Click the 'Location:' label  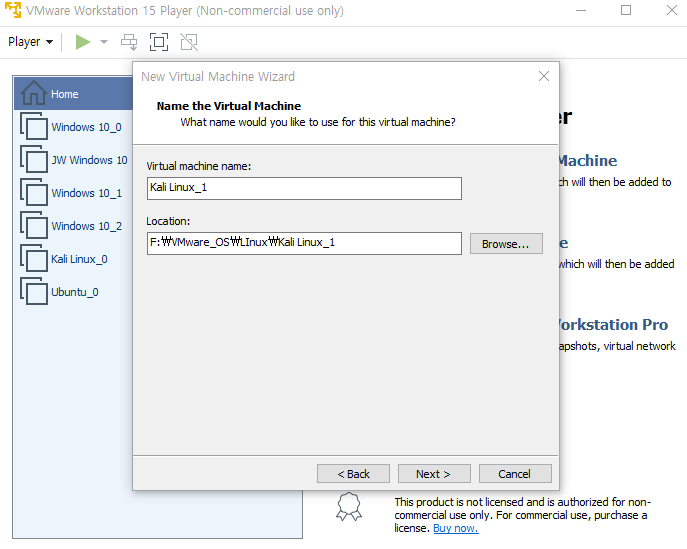click(x=168, y=221)
